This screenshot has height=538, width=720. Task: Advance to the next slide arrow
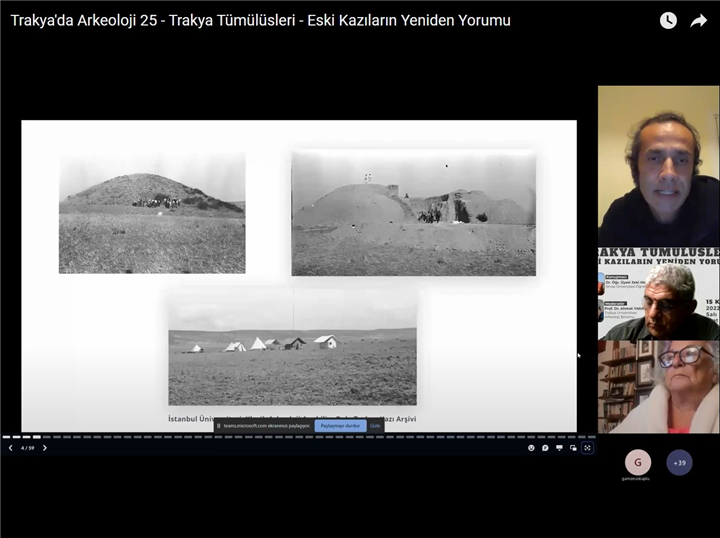coord(45,448)
